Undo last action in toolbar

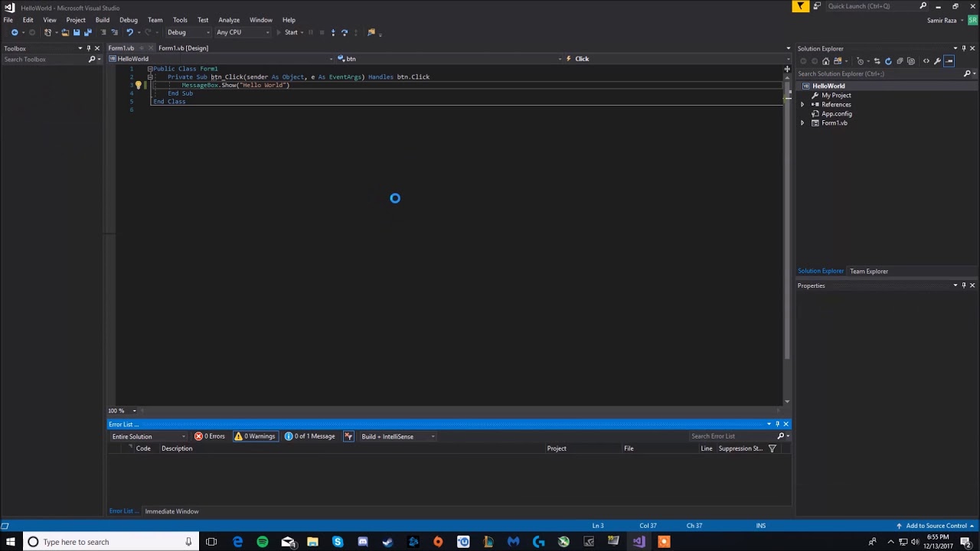click(x=130, y=32)
